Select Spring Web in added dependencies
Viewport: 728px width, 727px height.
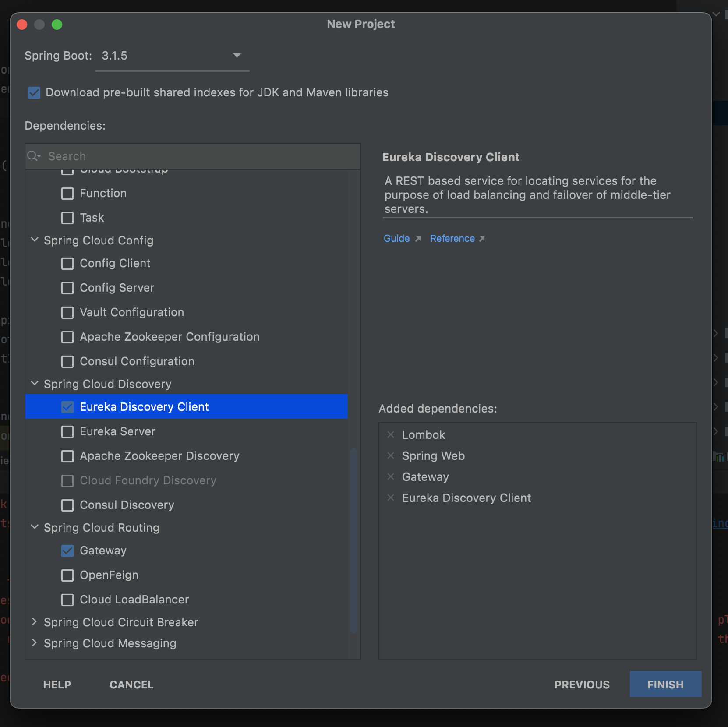pyautogui.click(x=433, y=456)
